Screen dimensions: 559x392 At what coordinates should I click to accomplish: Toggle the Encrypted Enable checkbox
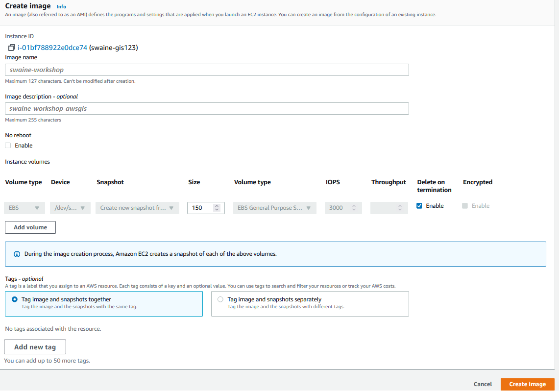click(465, 206)
